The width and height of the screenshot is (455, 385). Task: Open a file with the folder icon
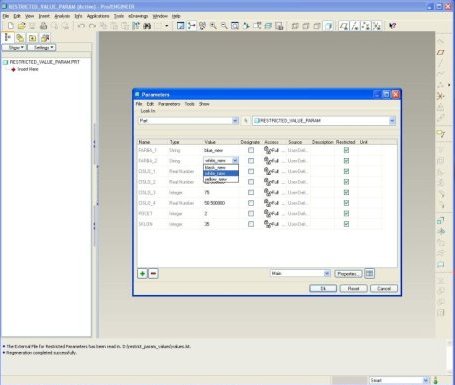[x=21, y=26]
